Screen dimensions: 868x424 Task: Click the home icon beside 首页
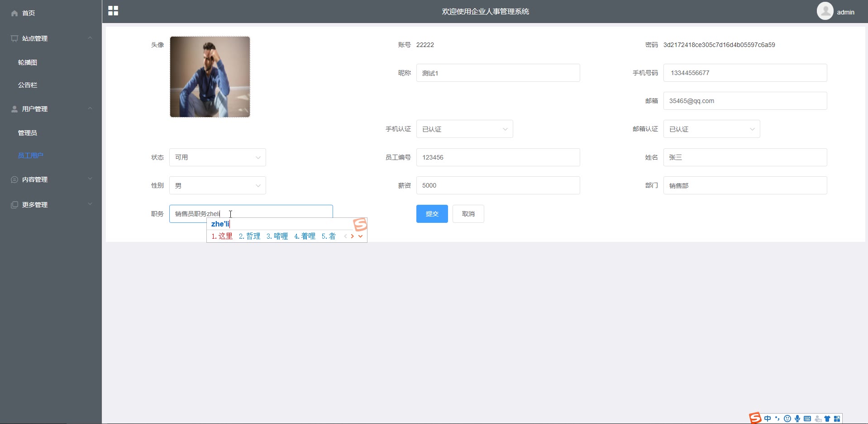tap(14, 13)
